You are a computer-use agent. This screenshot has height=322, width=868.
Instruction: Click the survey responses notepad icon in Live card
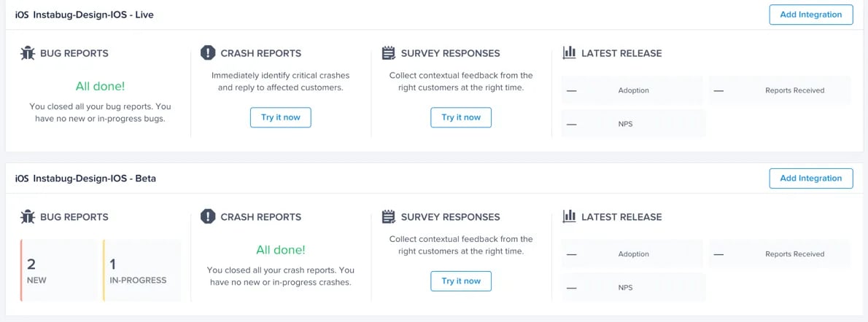click(388, 53)
